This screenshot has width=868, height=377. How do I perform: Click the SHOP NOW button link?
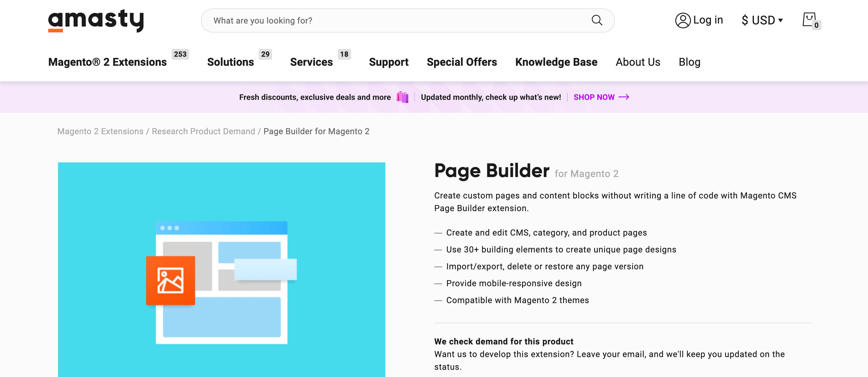pyautogui.click(x=600, y=97)
